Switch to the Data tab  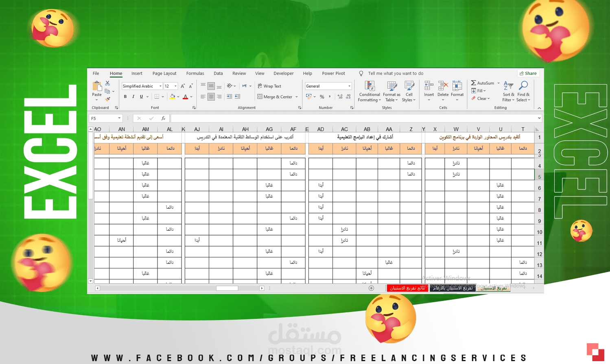coord(218,74)
